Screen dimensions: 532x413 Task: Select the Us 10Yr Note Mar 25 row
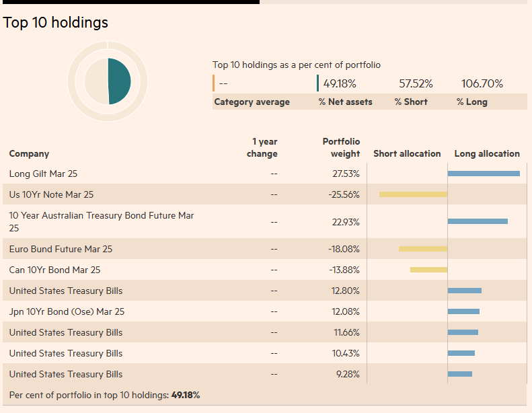pos(51,194)
